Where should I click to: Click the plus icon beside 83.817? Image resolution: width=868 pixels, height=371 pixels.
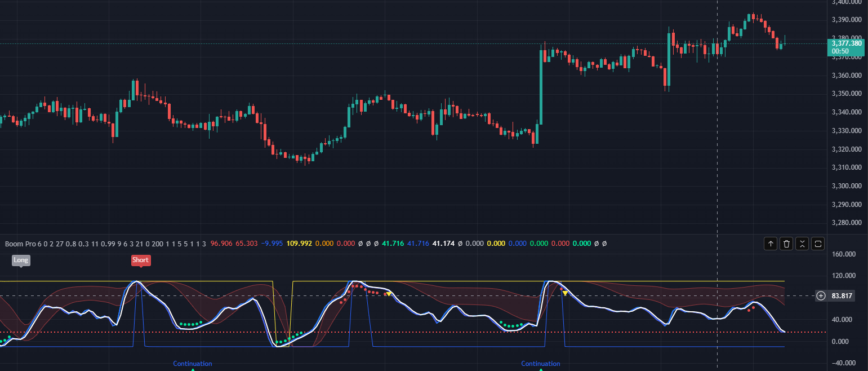pyautogui.click(x=821, y=296)
